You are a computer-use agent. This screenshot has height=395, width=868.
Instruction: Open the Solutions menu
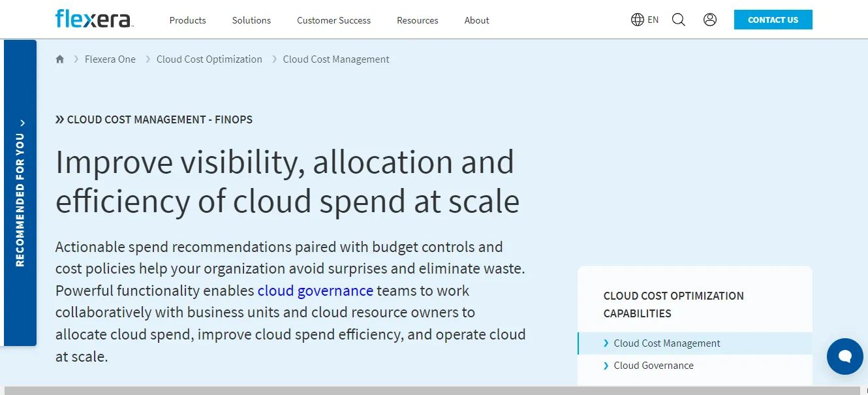[251, 20]
